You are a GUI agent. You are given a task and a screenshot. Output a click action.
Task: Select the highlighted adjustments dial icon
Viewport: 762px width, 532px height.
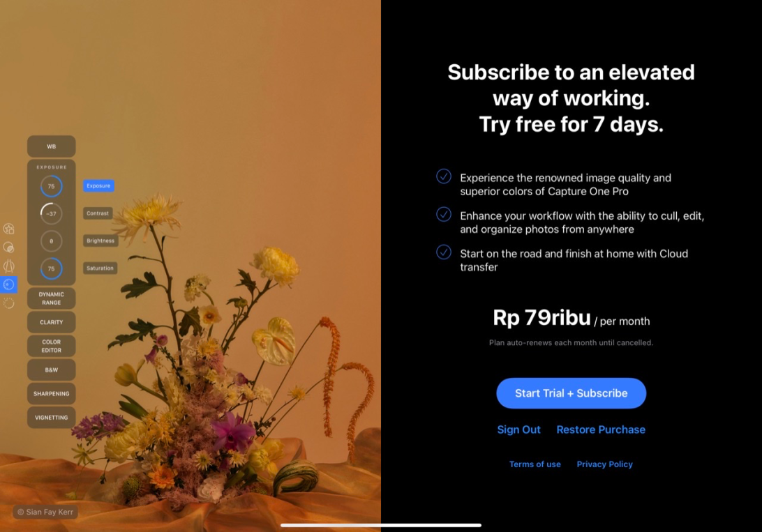tap(9, 284)
